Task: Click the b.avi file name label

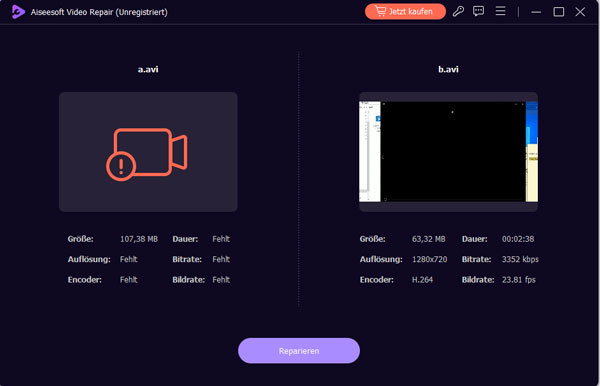Action: pos(448,69)
